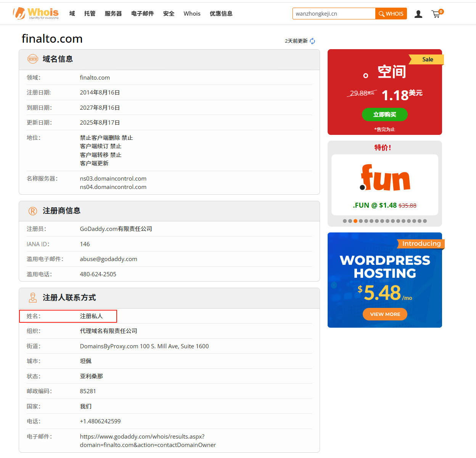Select the first carousel dot under .FUN
The width and height of the screenshot is (476, 458).
(x=345, y=221)
